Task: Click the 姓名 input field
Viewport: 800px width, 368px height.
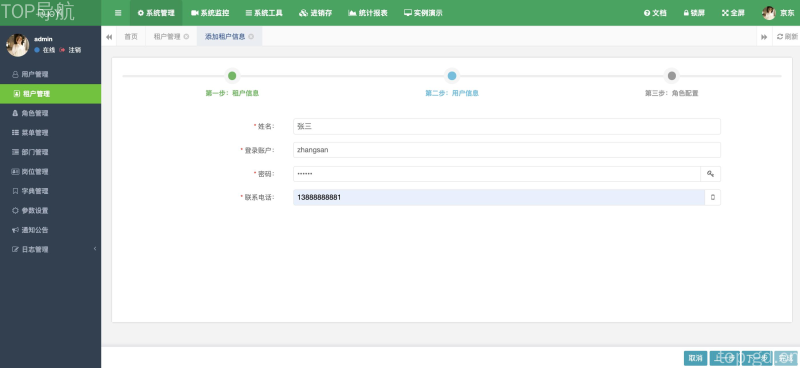Action: (507, 127)
